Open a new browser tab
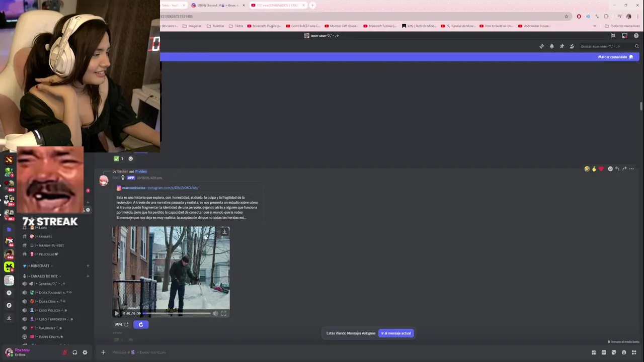The image size is (644, 362). point(312,5)
